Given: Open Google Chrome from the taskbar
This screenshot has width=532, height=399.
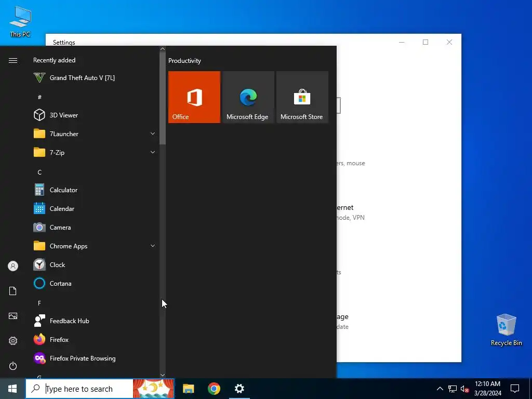Looking at the screenshot, I should (214, 389).
